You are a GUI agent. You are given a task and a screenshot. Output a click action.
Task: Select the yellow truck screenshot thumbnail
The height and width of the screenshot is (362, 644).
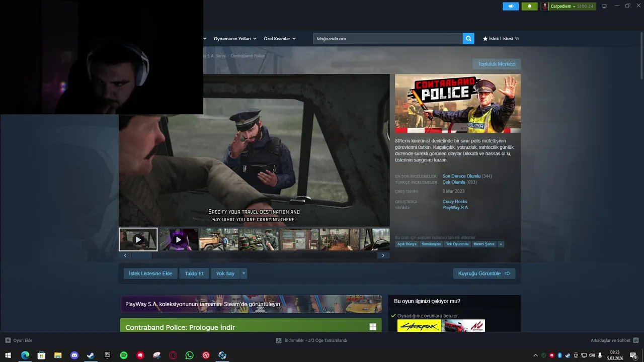[219, 239]
